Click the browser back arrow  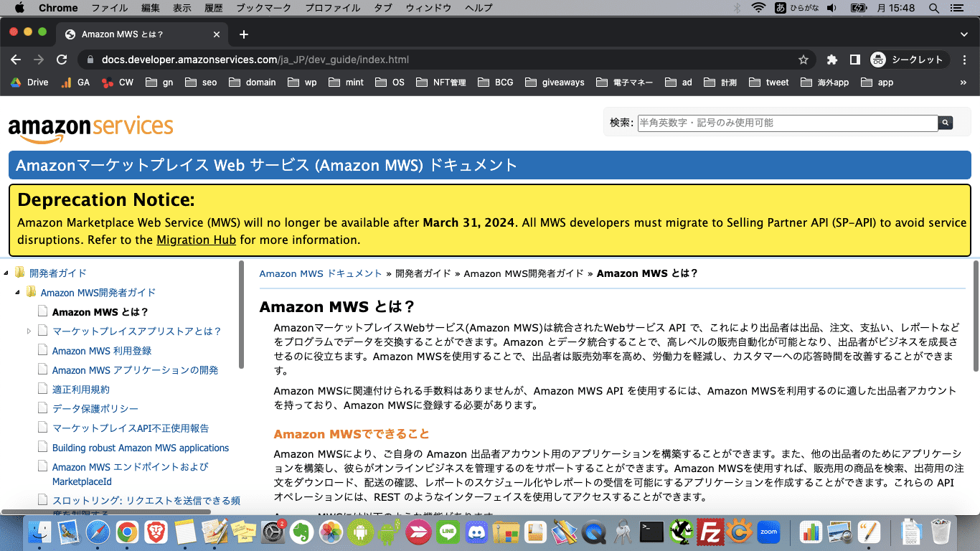pos(16,60)
